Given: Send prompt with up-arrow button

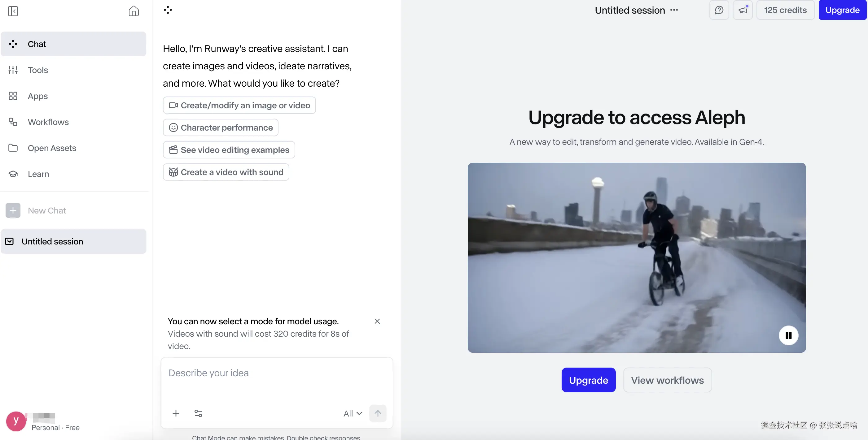Looking at the screenshot, I should (378, 413).
